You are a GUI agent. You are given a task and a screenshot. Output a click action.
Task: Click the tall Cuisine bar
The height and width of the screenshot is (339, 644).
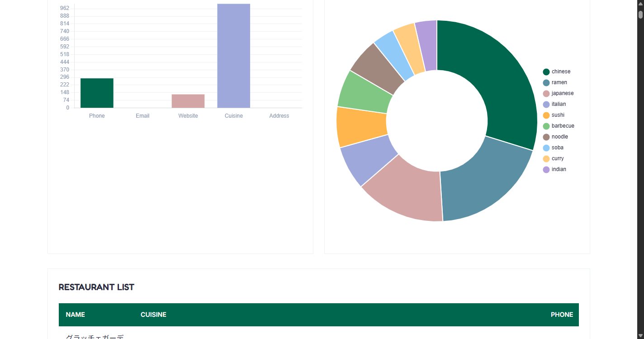(234, 56)
